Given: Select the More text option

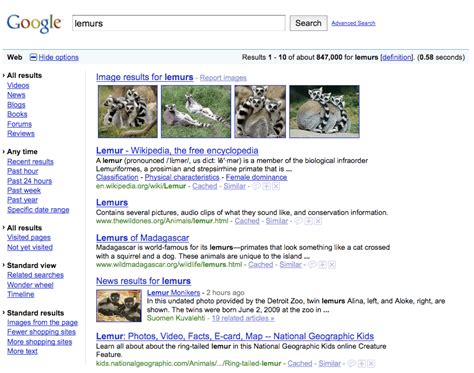Looking at the screenshot, I should coord(22,351).
